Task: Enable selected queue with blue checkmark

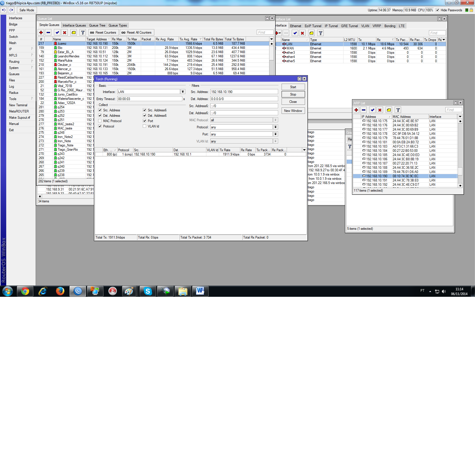Action: tap(57, 33)
